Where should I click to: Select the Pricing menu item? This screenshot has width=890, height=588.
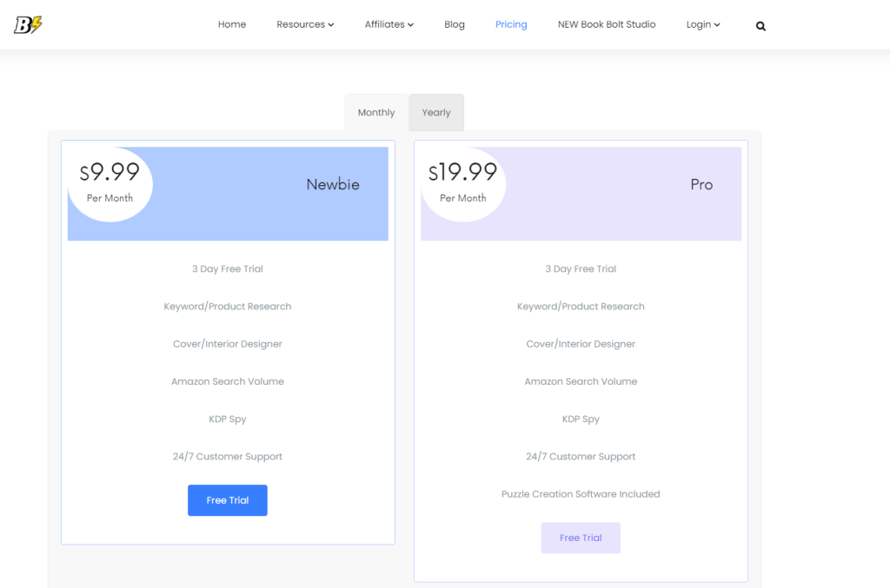[x=511, y=24]
